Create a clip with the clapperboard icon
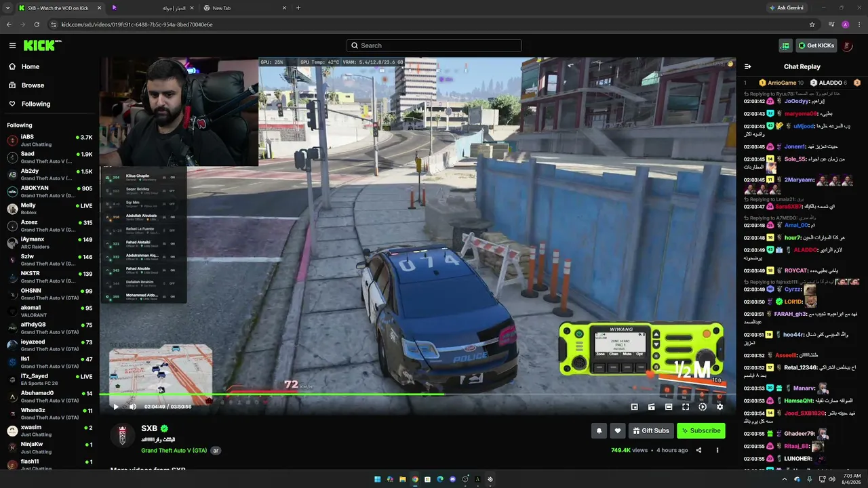The height and width of the screenshot is (488, 868). [651, 407]
